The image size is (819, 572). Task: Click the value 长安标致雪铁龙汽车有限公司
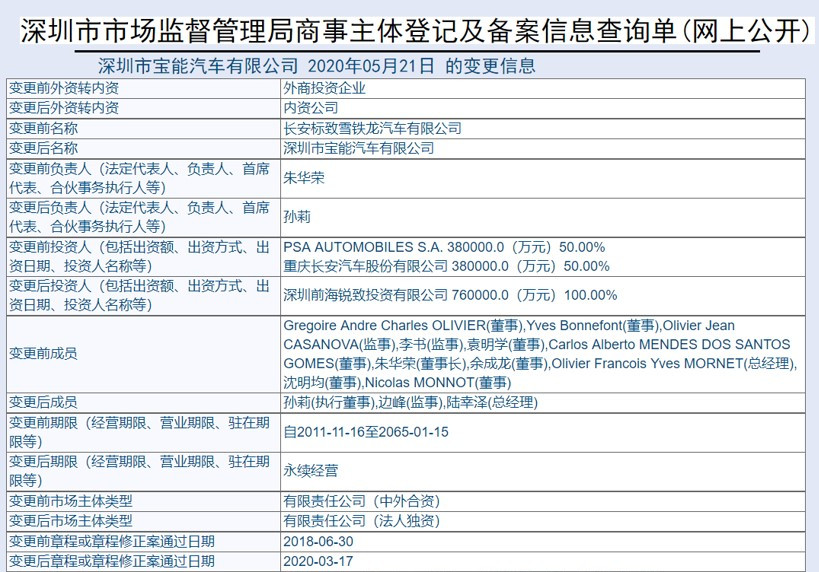coord(372,129)
